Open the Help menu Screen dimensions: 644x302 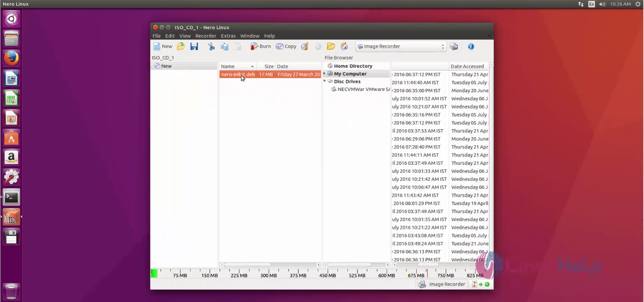(x=270, y=36)
